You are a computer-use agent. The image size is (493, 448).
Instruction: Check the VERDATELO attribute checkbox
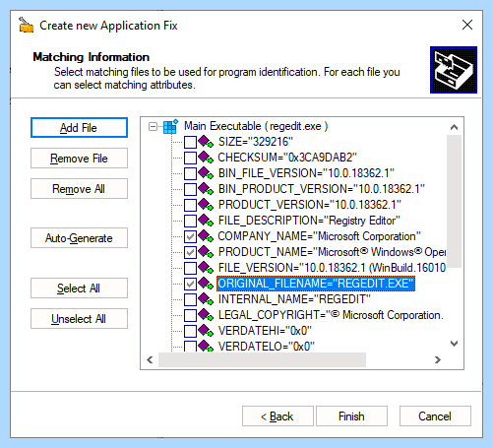190,347
